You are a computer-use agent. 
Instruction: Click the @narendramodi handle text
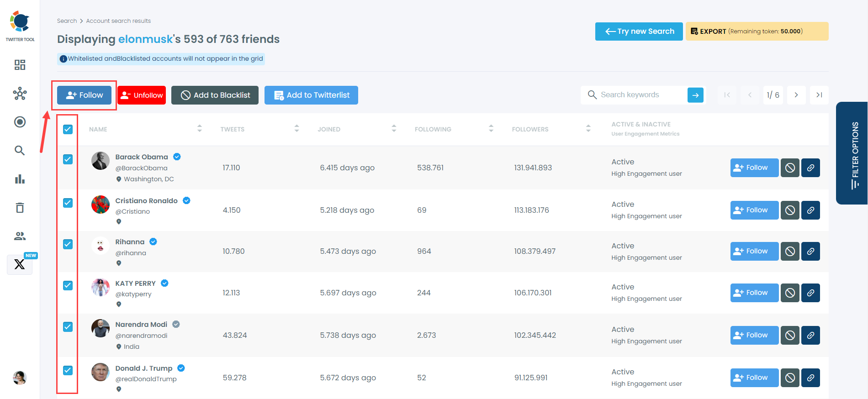pyautogui.click(x=141, y=336)
